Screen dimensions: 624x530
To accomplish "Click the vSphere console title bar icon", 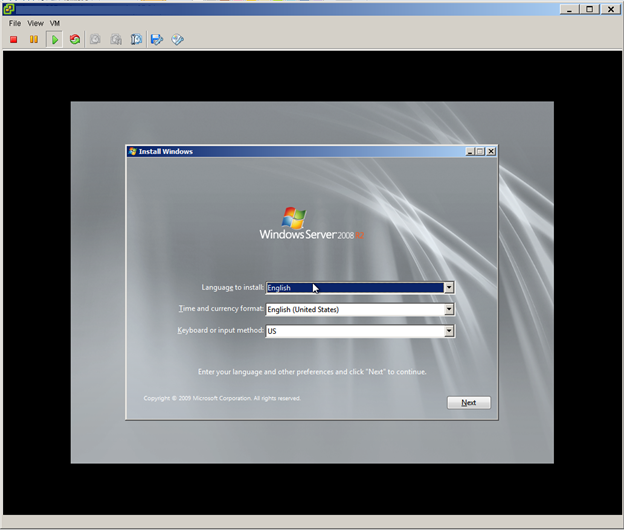I will pyautogui.click(x=8, y=9).
